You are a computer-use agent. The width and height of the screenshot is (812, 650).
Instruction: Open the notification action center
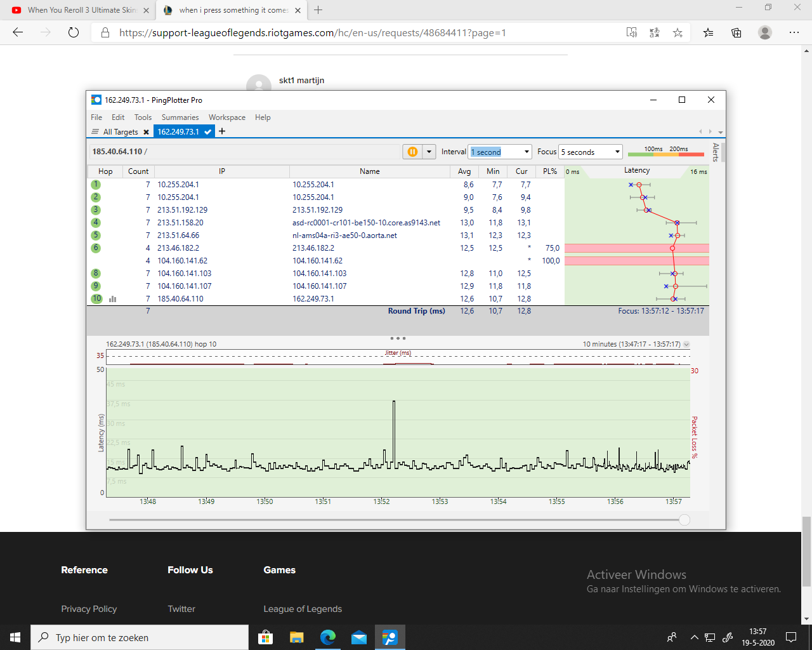[791, 637]
